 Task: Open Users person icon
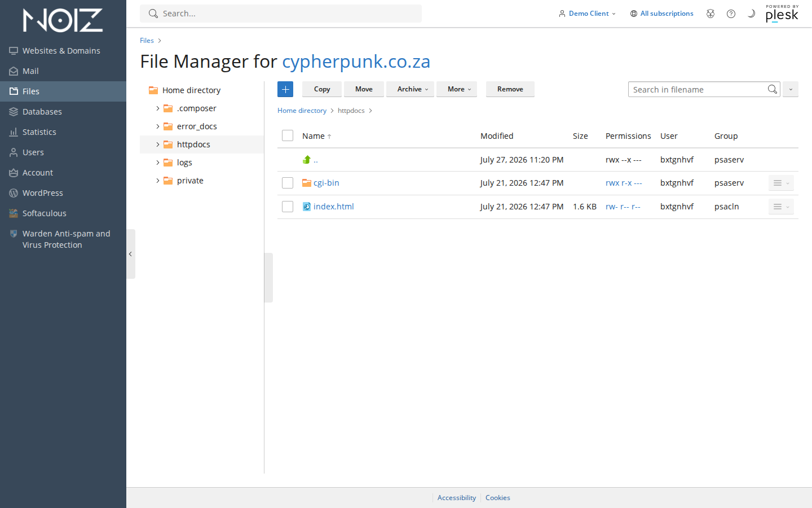pos(14,152)
